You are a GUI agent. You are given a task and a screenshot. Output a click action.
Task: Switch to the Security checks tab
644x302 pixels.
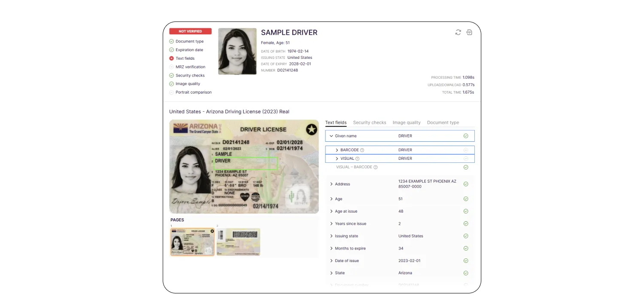(369, 122)
